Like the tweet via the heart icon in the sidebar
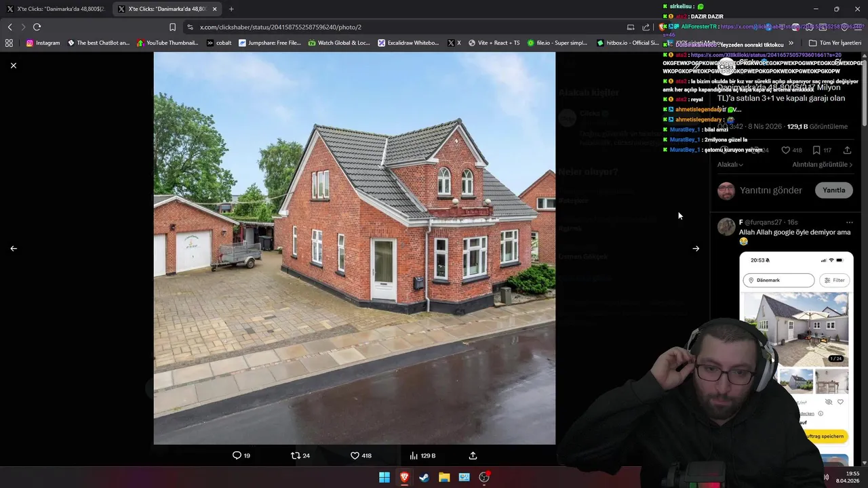Image resolution: width=868 pixels, height=488 pixels. click(785, 150)
